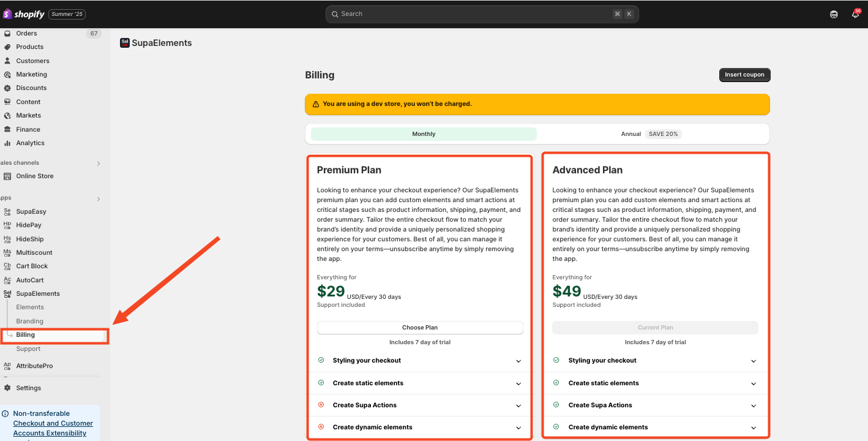This screenshot has height=441, width=868.
Task: Click the AttributePro app icon
Action: tap(7, 366)
